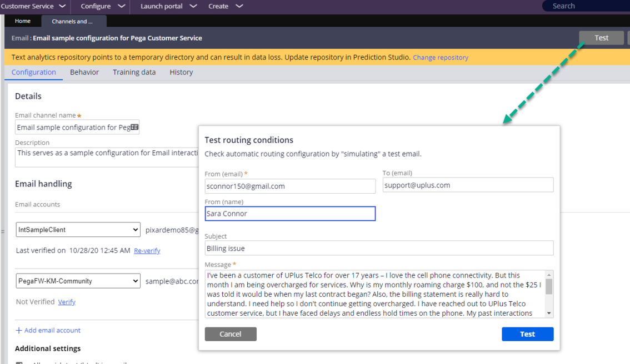
Task: Click the Last verified on date text
Action: [x=73, y=250]
